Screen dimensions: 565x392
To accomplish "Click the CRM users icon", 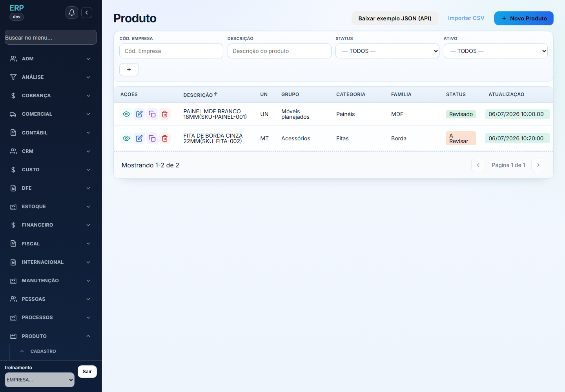I will pyautogui.click(x=13, y=151).
